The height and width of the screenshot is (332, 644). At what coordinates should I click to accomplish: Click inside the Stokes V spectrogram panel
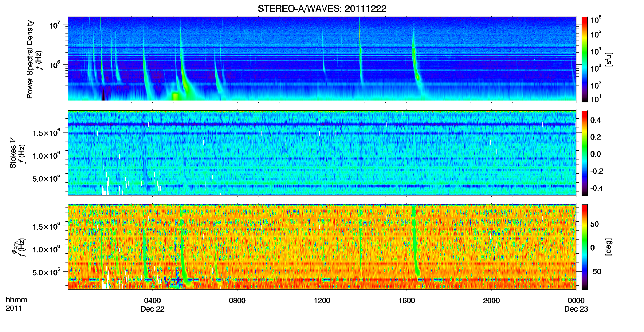click(322, 153)
